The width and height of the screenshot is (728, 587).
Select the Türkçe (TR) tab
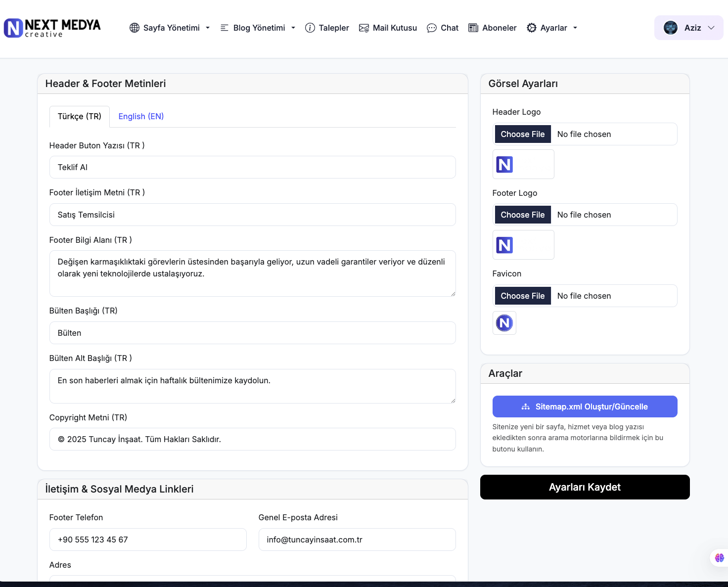(x=80, y=117)
